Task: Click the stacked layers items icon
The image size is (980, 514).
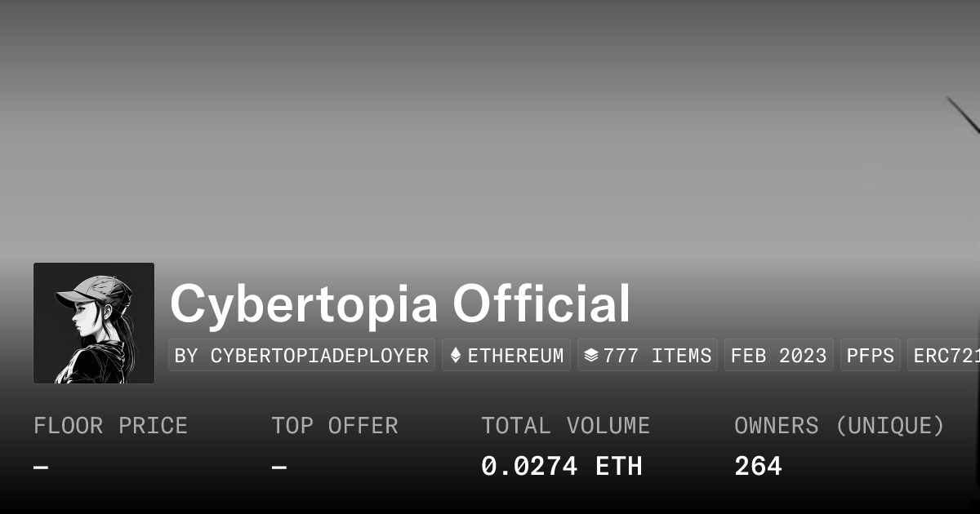Action: (x=591, y=356)
